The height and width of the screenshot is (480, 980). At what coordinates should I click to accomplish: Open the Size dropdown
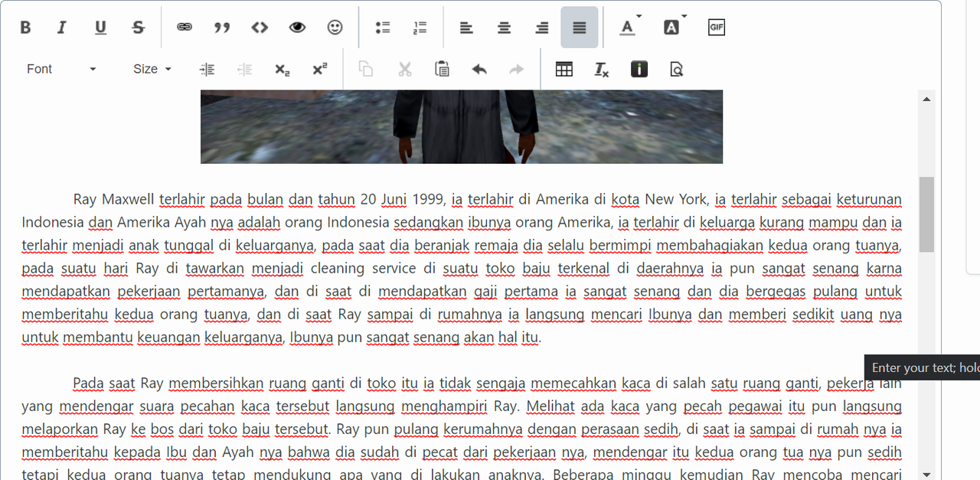152,69
